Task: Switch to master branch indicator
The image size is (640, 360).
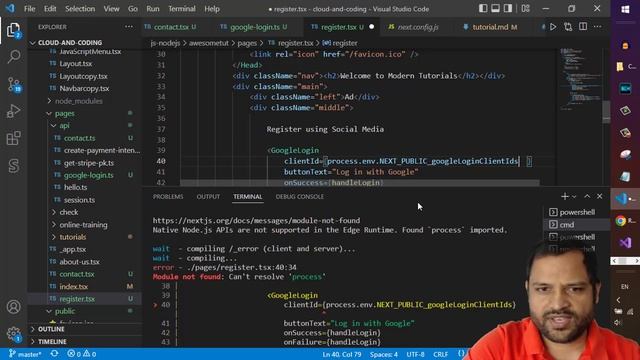Action: [x=25, y=354]
